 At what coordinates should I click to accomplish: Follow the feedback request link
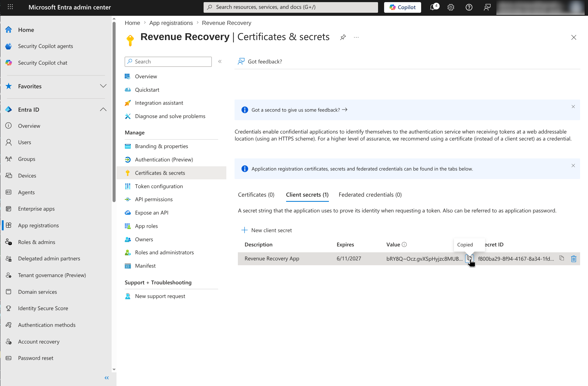point(299,110)
